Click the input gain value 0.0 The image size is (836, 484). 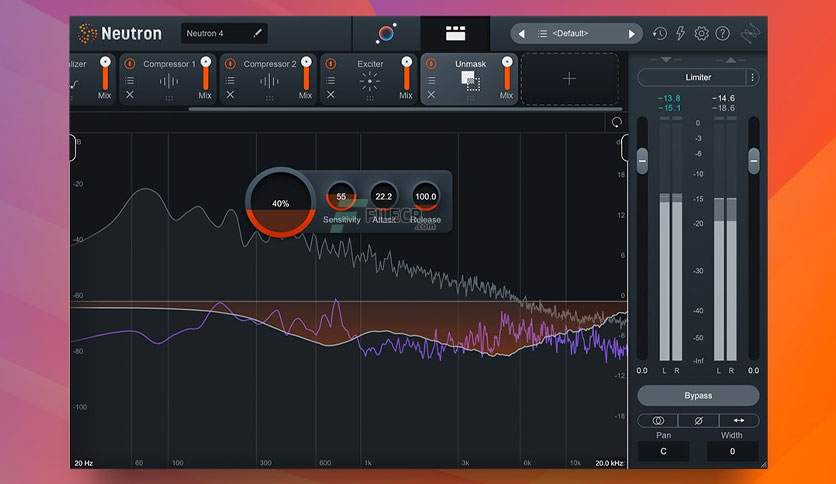pyautogui.click(x=642, y=370)
